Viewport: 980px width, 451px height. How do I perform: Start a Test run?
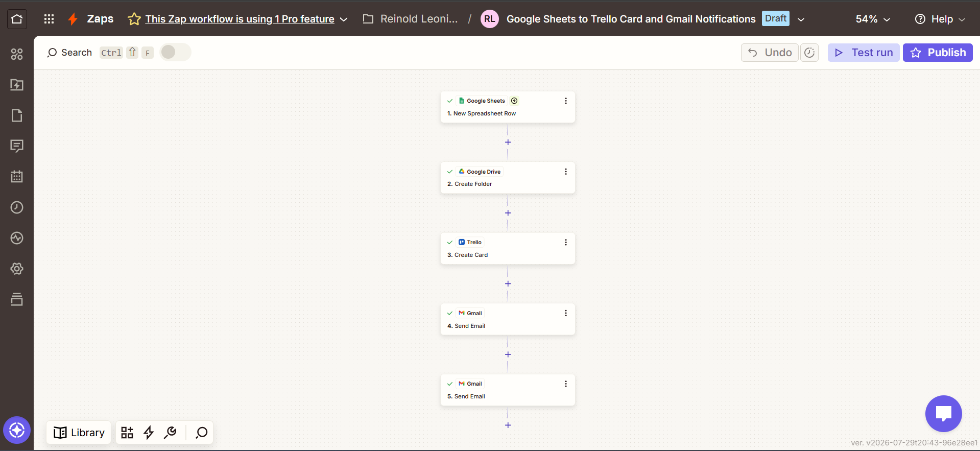(864, 53)
